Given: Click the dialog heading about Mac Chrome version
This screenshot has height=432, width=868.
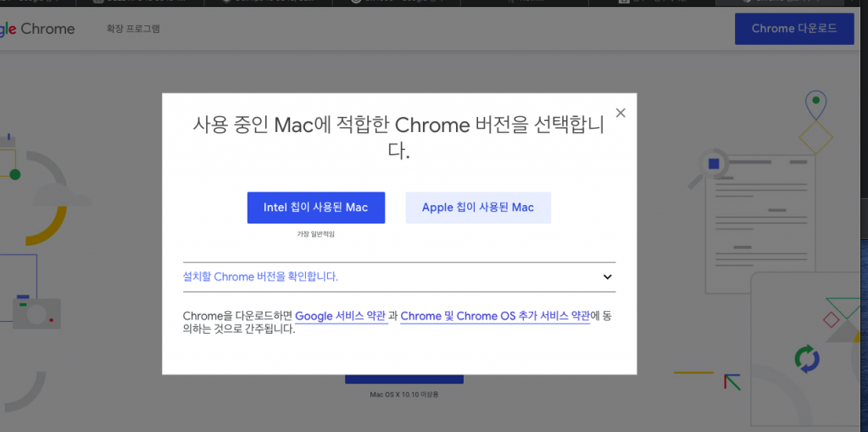Looking at the screenshot, I should click(x=398, y=137).
